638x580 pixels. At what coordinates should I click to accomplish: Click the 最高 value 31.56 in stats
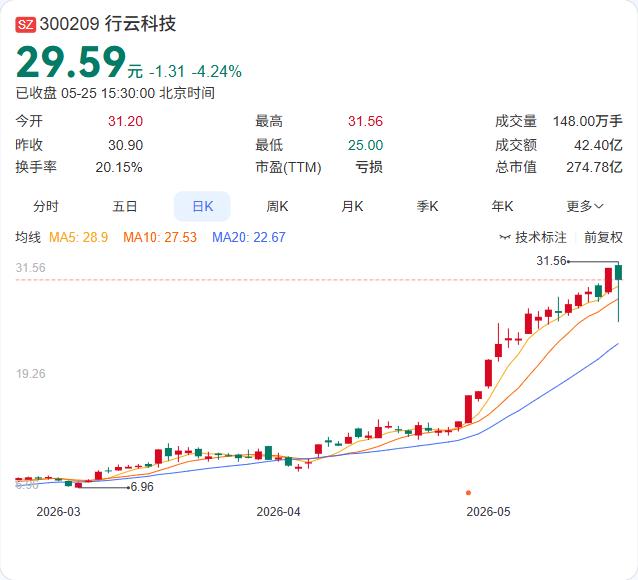365,121
